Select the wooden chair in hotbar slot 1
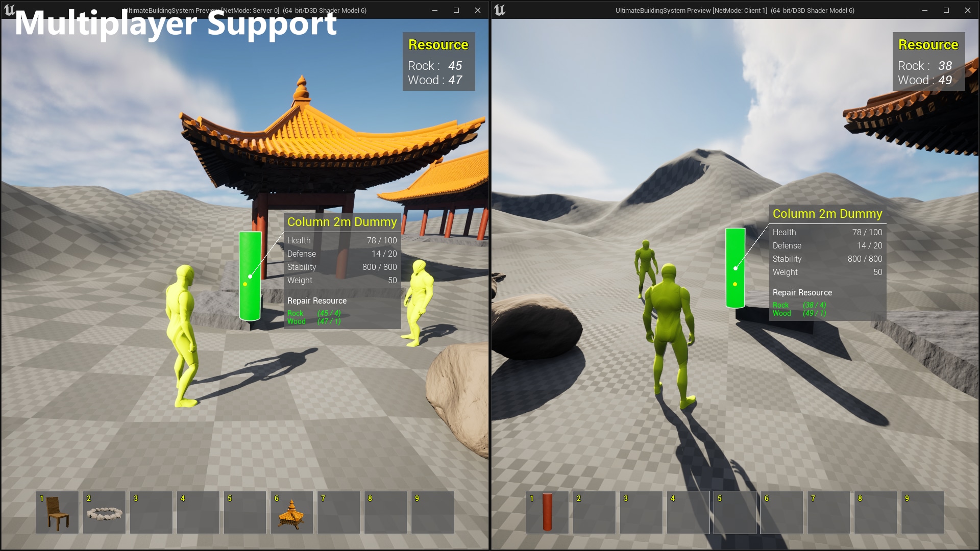This screenshot has height=551, width=980. 57,512
